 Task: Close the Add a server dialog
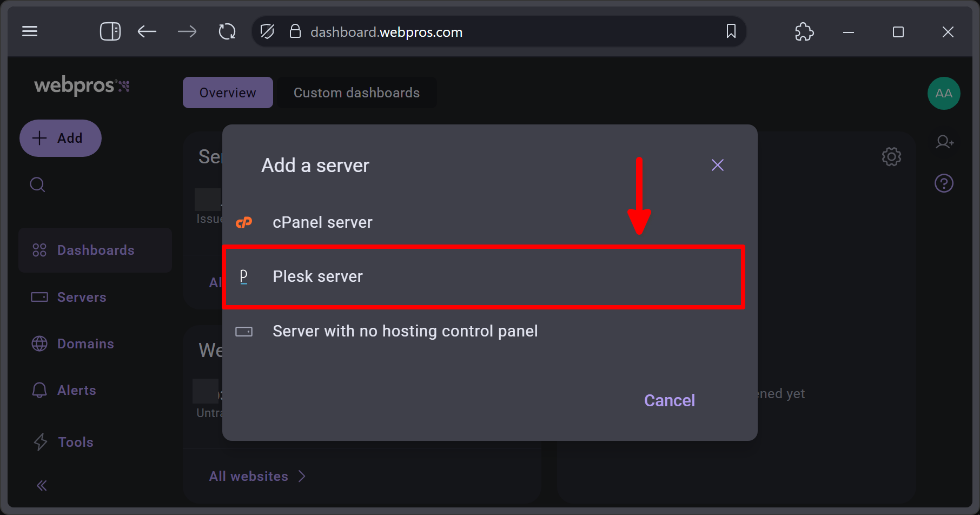click(x=718, y=165)
